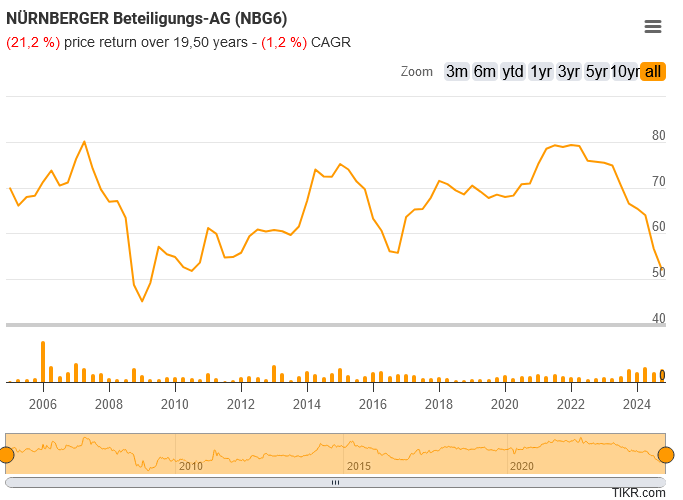Screen dimensions: 683x500
Task: Click the 2024 x-axis label
Action: (x=637, y=404)
